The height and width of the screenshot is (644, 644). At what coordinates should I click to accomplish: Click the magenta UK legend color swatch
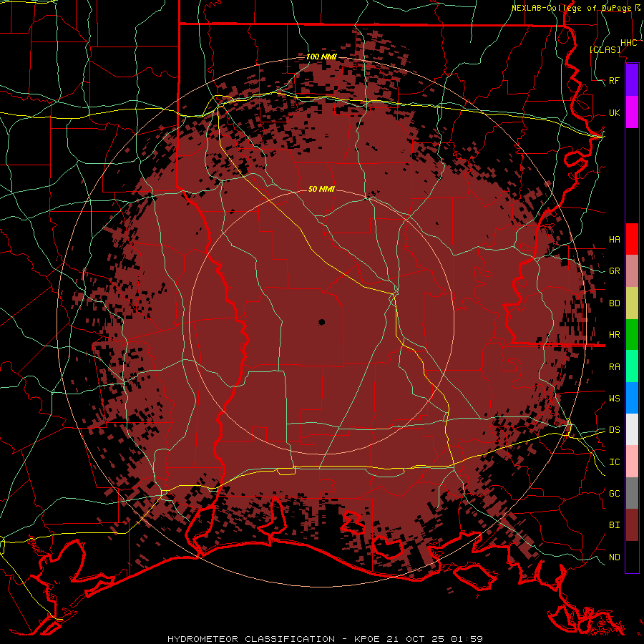(x=632, y=112)
